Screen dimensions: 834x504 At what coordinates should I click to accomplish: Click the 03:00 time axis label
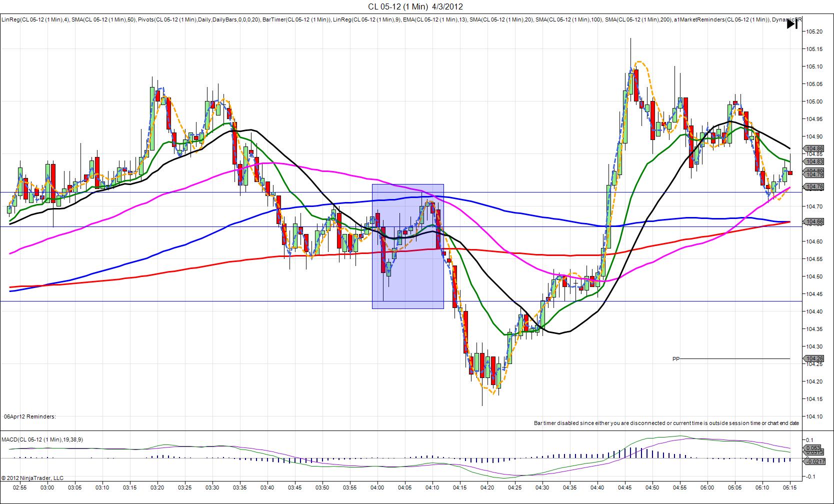click(x=47, y=487)
